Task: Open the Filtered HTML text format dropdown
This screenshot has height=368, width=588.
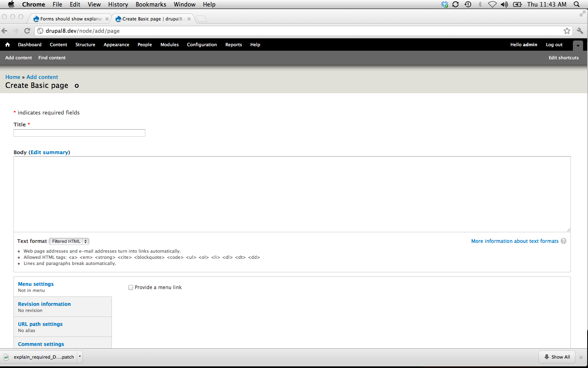Action: [69, 241]
